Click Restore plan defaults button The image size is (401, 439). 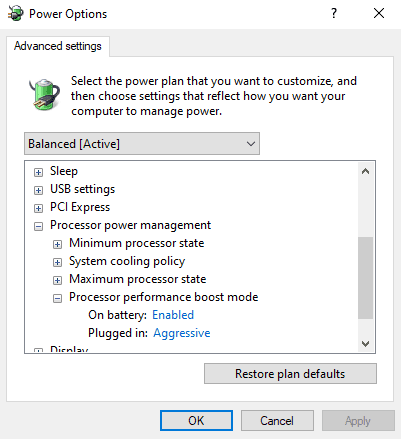pos(290,374)
